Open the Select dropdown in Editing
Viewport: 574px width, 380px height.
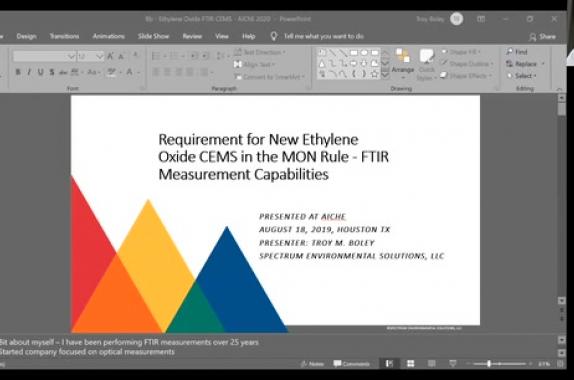pyautogui.click(x=522, y=76)
